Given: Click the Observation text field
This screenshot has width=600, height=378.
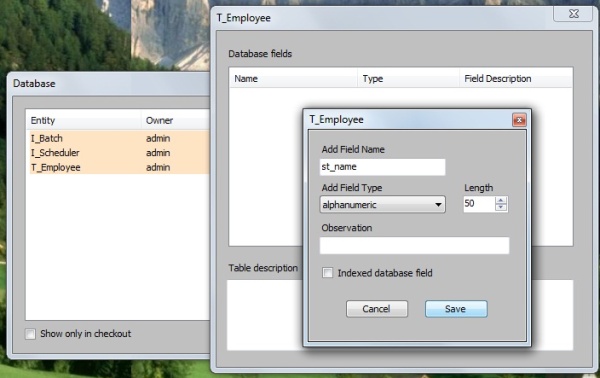Looking at the screenshot, I should tap(414, 245).
